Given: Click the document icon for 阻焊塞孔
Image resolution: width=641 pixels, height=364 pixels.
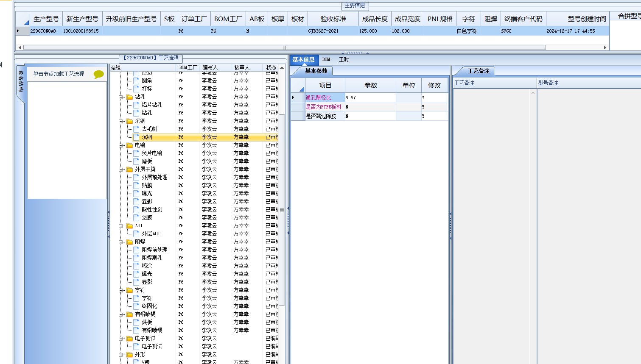Looking at the screenshot, I should pyautogui.click(x=136, y=258).
